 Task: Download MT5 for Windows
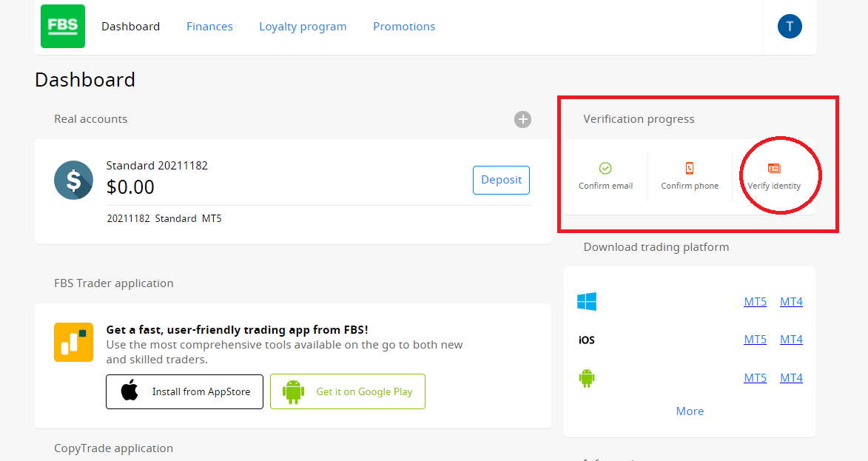pos(755,302)
